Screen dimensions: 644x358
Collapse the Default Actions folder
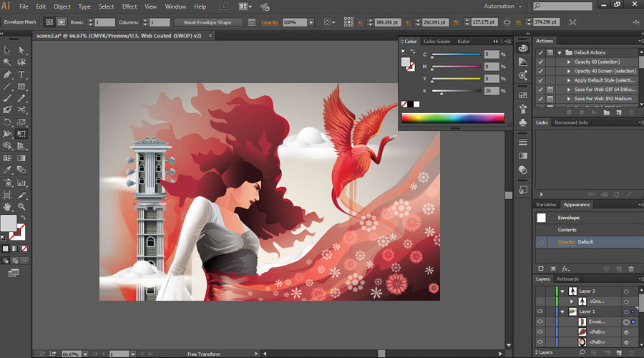coord(560,52)
